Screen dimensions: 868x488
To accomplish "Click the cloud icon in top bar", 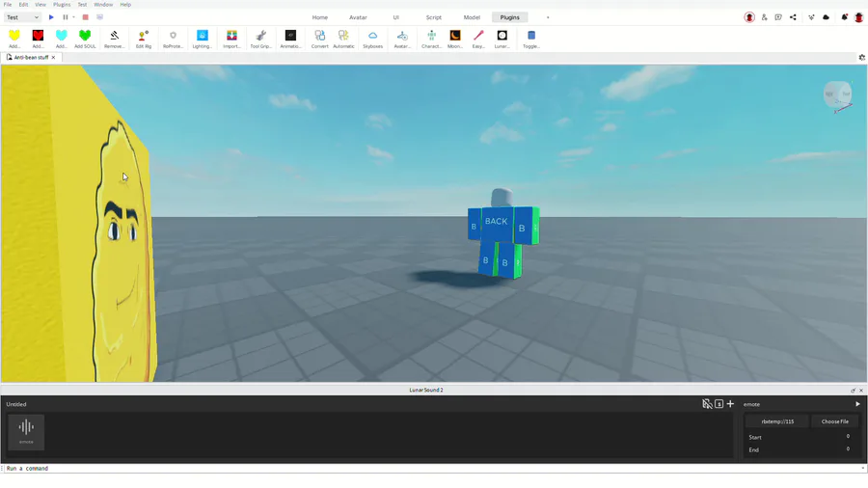I will coord(826,17).
